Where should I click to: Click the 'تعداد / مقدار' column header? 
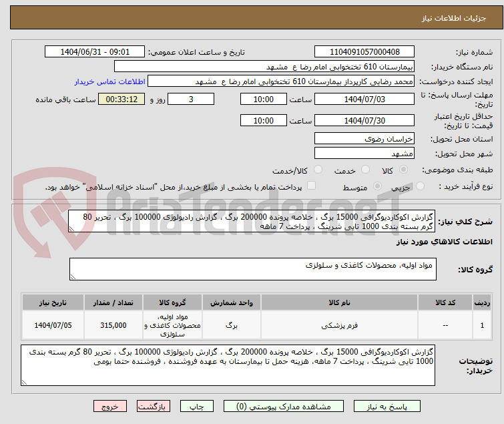coord(113,302)
